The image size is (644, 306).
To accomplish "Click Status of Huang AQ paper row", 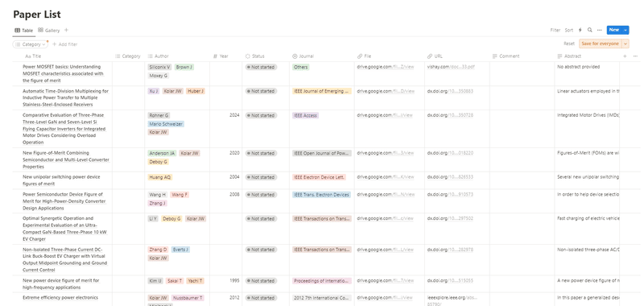I will pos(261,177).
